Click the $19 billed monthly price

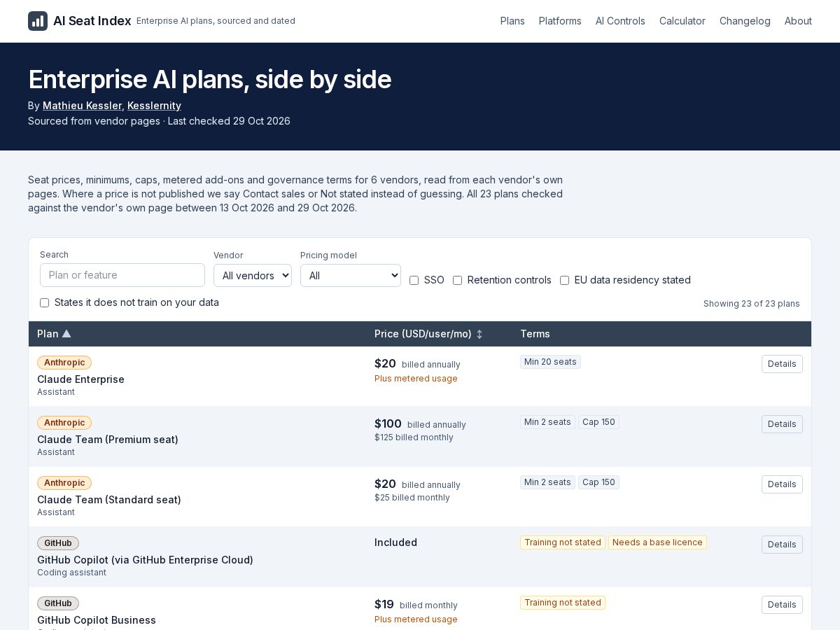[416, 605]
